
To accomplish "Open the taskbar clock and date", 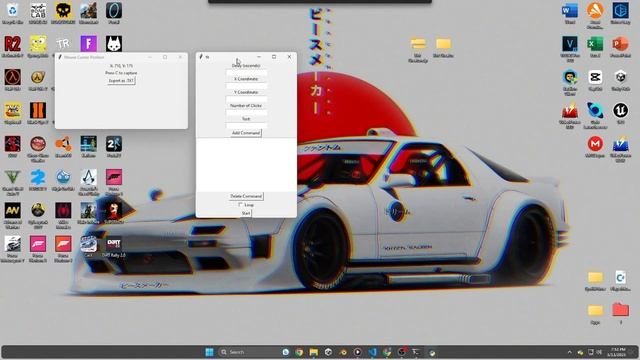I will (x=617, y=352).
